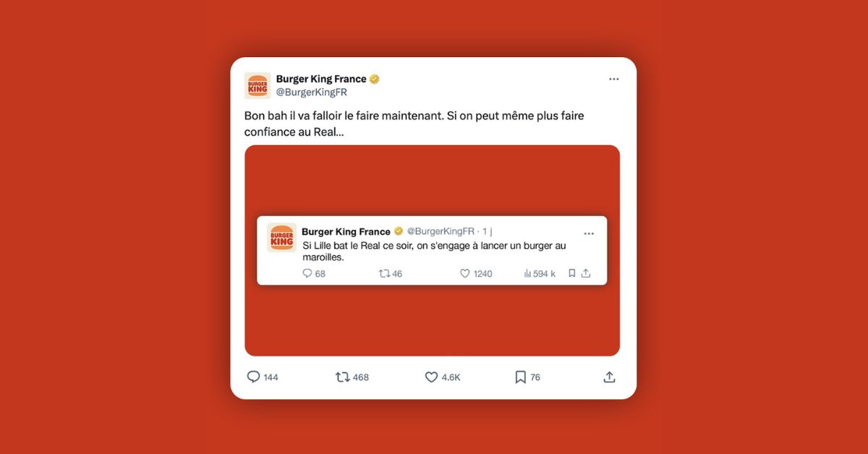
Task: Click the gold verified badge on main tweet
Action: coord(375,80)
